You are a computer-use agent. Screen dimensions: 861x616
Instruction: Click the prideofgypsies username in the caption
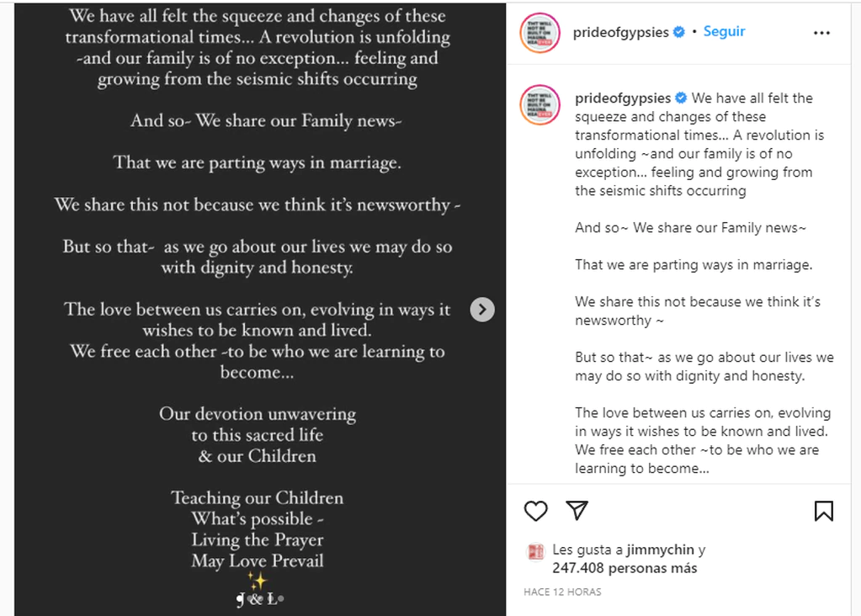point(624,98)
